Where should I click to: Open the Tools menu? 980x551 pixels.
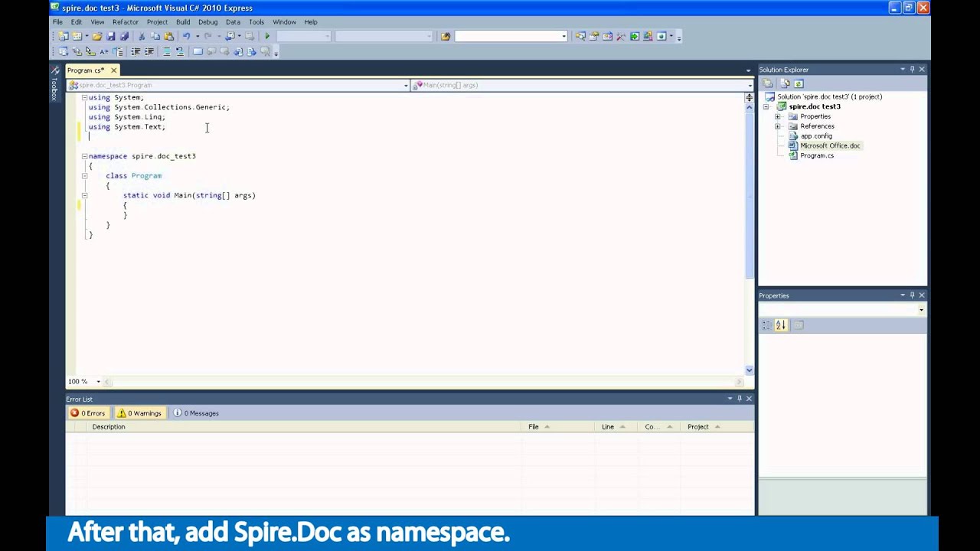pos(256,21)
